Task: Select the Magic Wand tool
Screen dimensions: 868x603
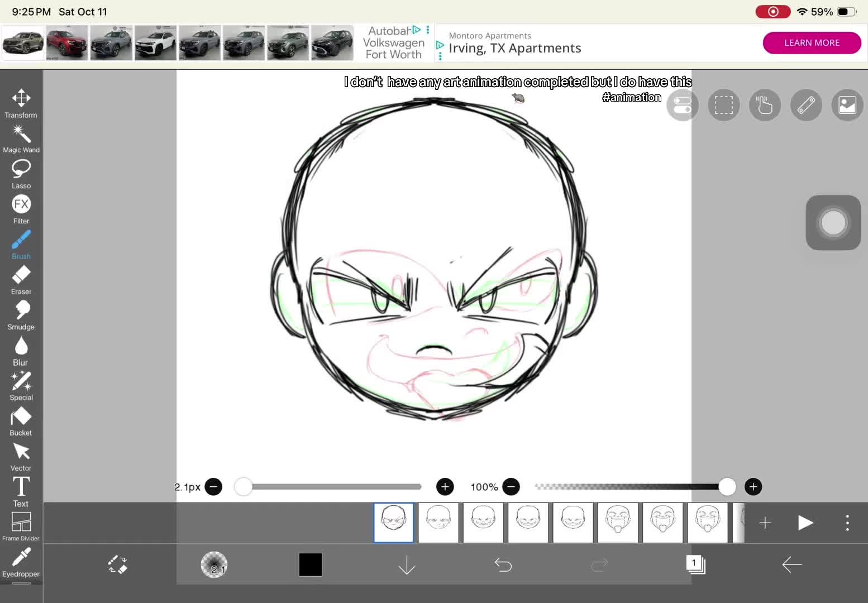Action: [21, 139]
